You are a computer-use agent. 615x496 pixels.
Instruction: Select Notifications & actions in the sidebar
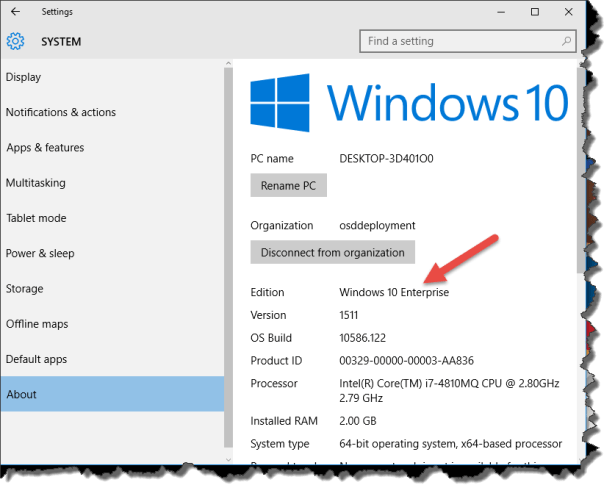click(x=61, y=113)
